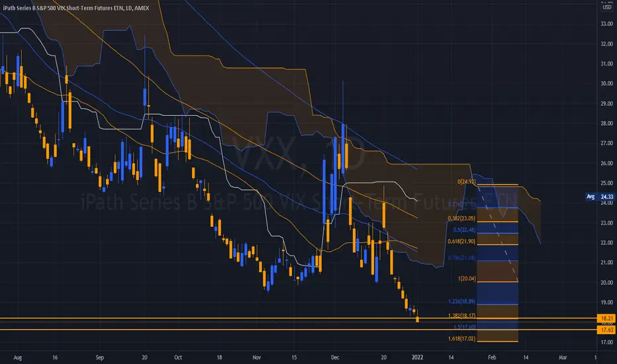Click the 28.00 price axis label
The image size is (617, 364).
[x=607, y=124]
